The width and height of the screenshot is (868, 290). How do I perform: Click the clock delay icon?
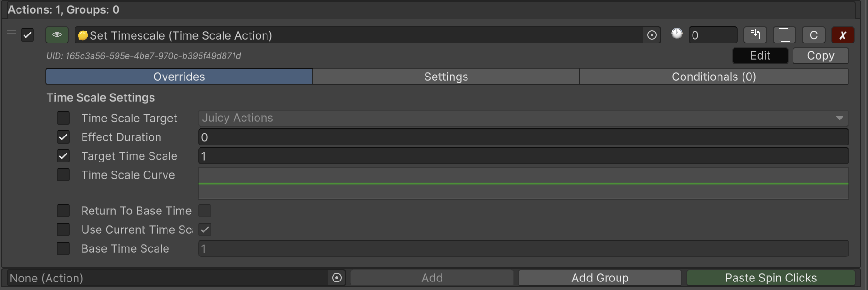point(676,34)
